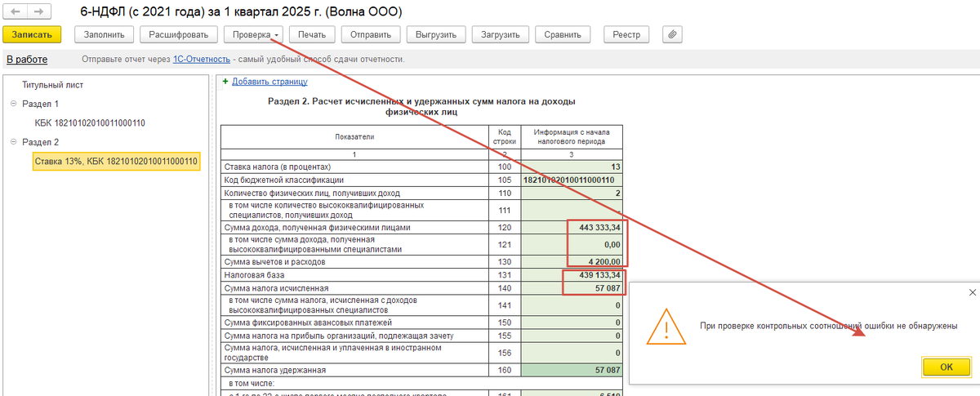Click label Код бюджетной классификации

[283, 180]
